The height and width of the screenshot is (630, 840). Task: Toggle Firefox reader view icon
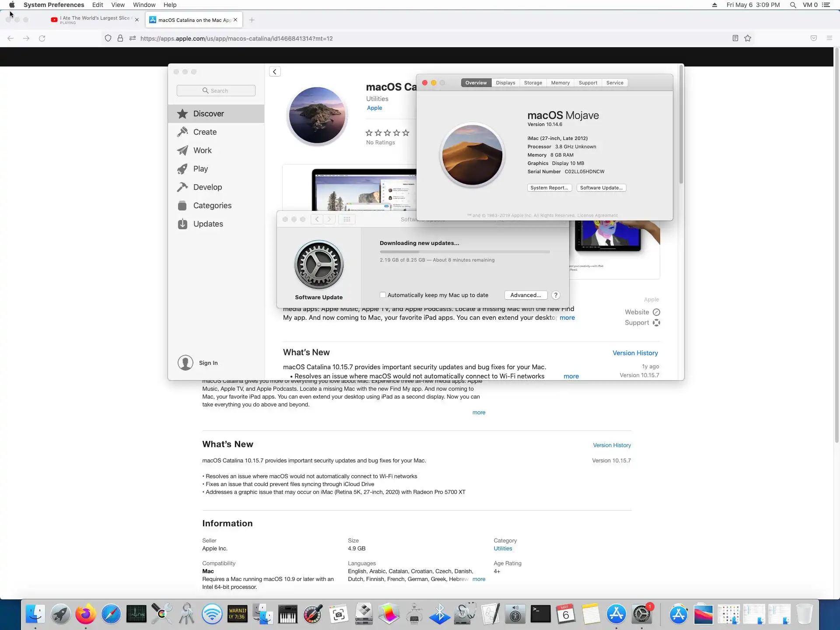coord(735,38)
